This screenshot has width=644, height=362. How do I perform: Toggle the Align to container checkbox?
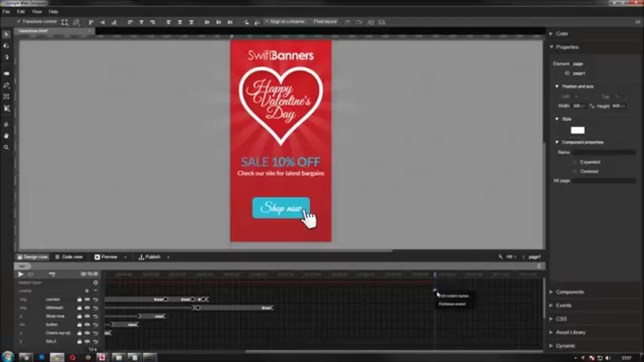pyautogui.click(x=267, y=22)
